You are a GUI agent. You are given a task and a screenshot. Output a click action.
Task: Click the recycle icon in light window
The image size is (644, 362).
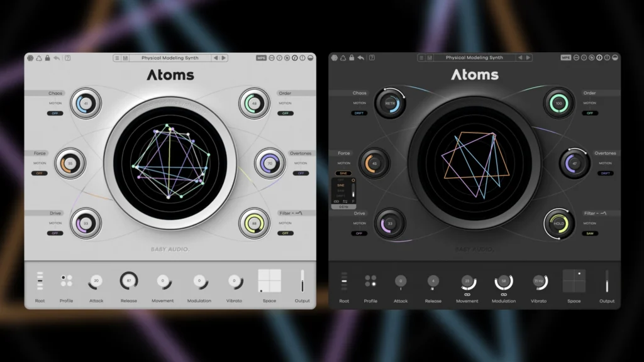point(39,58)
